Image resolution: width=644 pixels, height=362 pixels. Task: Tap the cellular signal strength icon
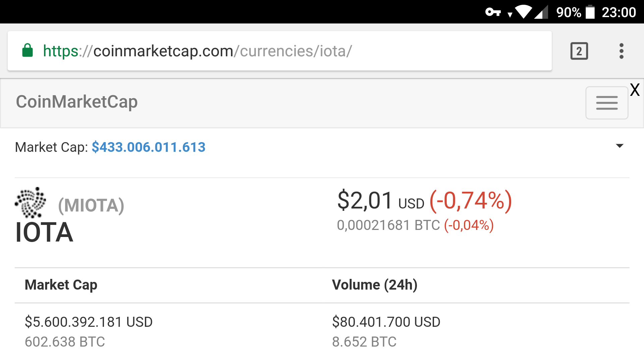point(541,12)
